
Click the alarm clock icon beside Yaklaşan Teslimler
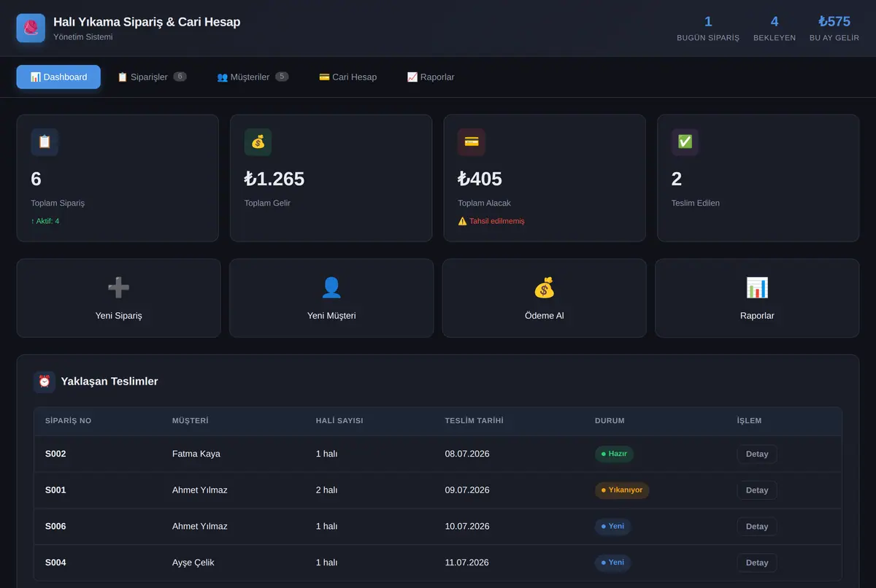click(45, 382)
